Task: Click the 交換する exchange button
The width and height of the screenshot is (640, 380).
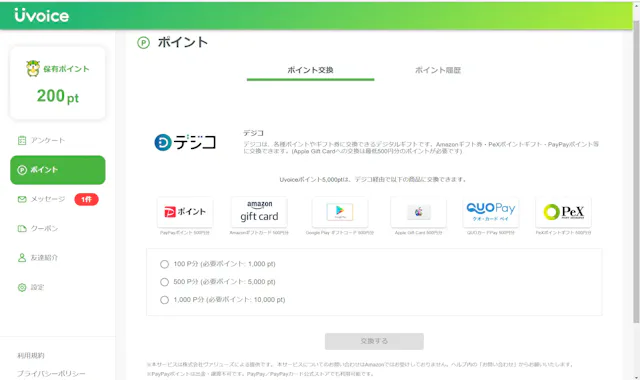Action: pos(374,341)
